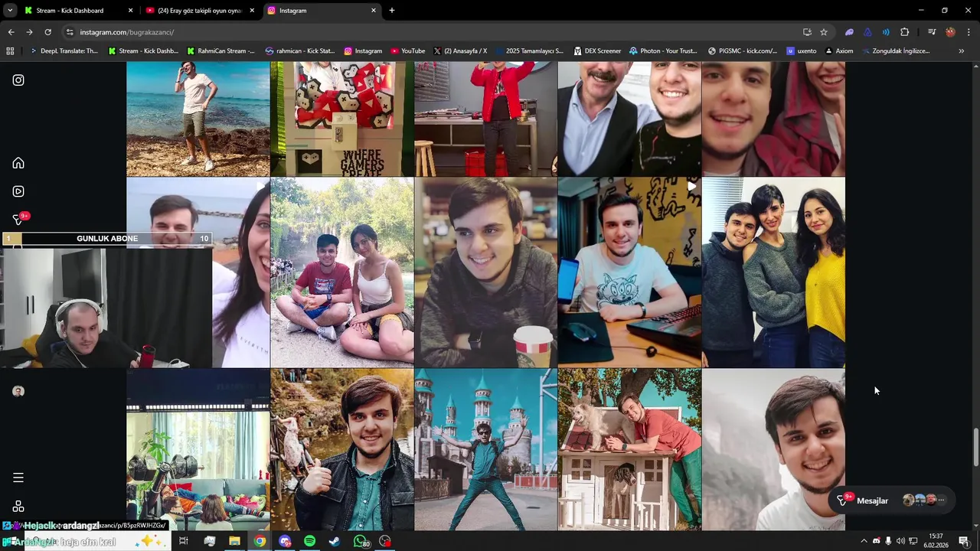Open the blue sound waves extension icon
The height and width of the screenshot is (551, 980).
tap(886, 32)
